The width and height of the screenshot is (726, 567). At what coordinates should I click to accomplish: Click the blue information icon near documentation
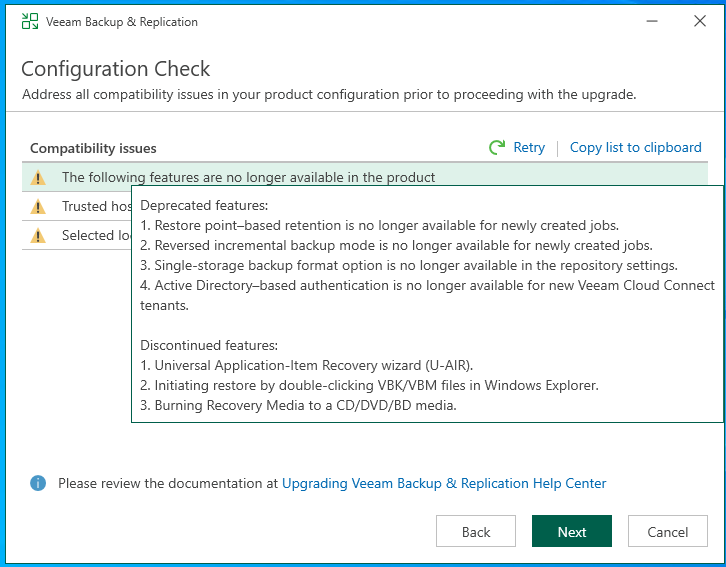(x=38, y=483)
